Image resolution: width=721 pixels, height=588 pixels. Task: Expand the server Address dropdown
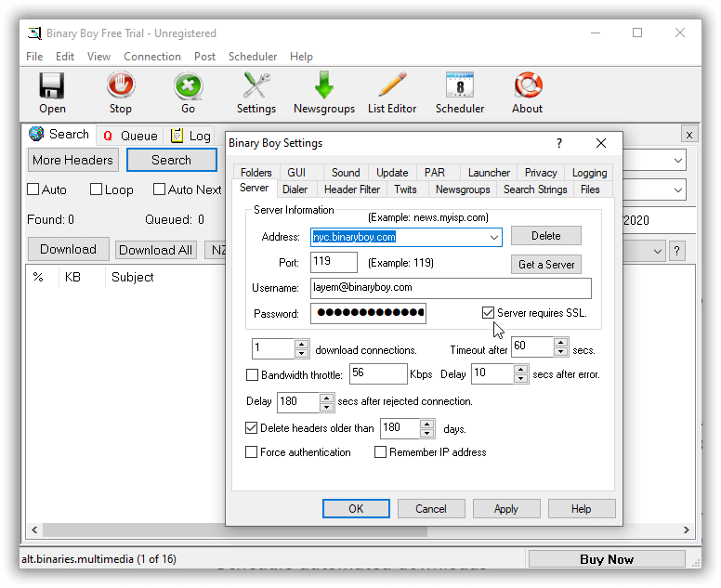[x=494, y=237]
